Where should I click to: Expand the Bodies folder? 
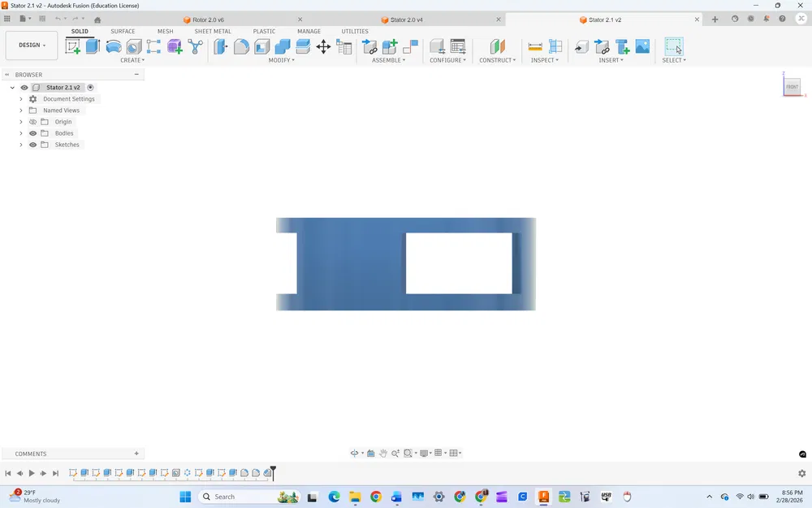click(21, 133)
